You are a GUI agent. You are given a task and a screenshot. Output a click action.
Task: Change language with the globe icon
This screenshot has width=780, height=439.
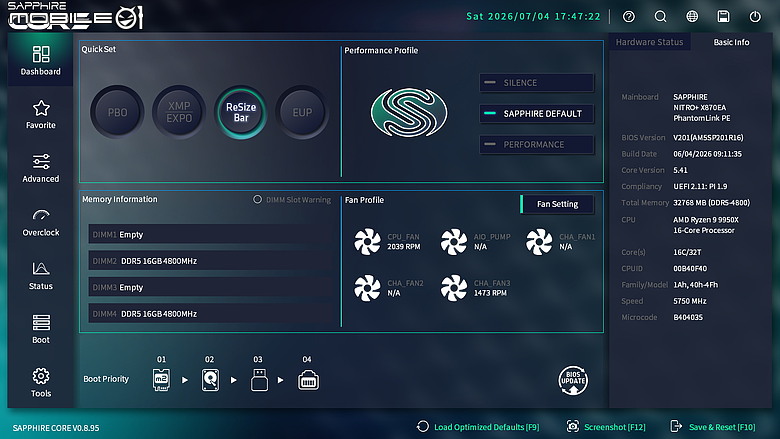tap(692, 16)
